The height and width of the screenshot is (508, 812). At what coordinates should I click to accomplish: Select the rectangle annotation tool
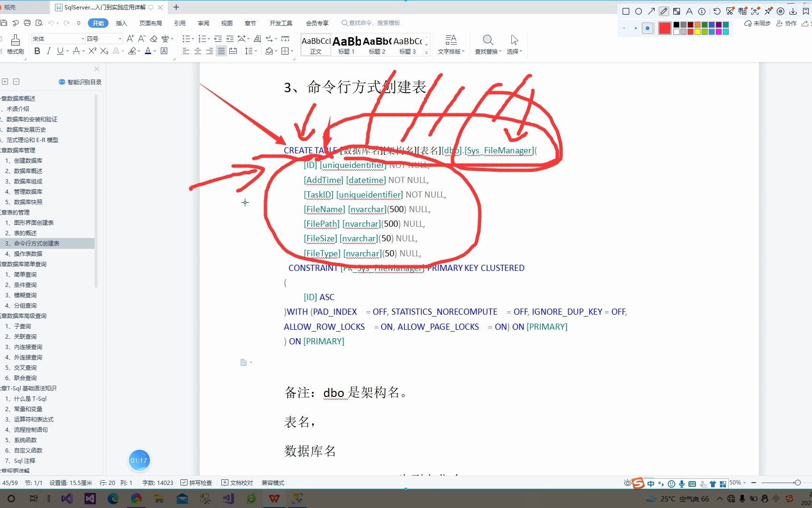pyautogui.click(x=625, y=11)
